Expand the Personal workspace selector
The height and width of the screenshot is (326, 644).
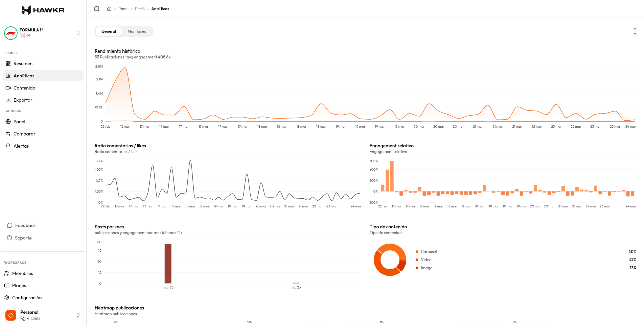point(78,315)
